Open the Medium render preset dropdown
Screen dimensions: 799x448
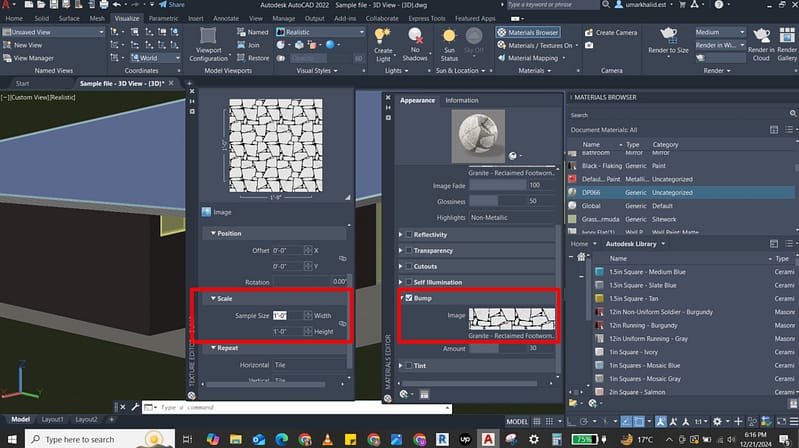(724, 32)
